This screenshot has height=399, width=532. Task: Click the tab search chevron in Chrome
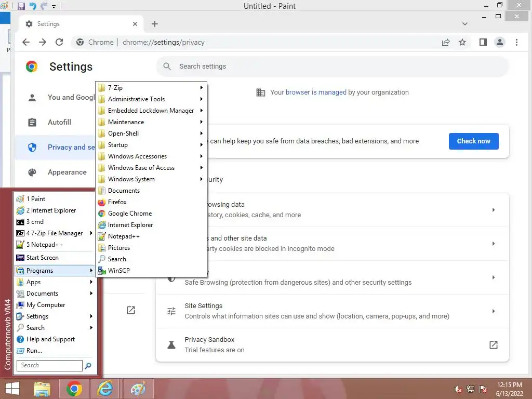[465, 24]
